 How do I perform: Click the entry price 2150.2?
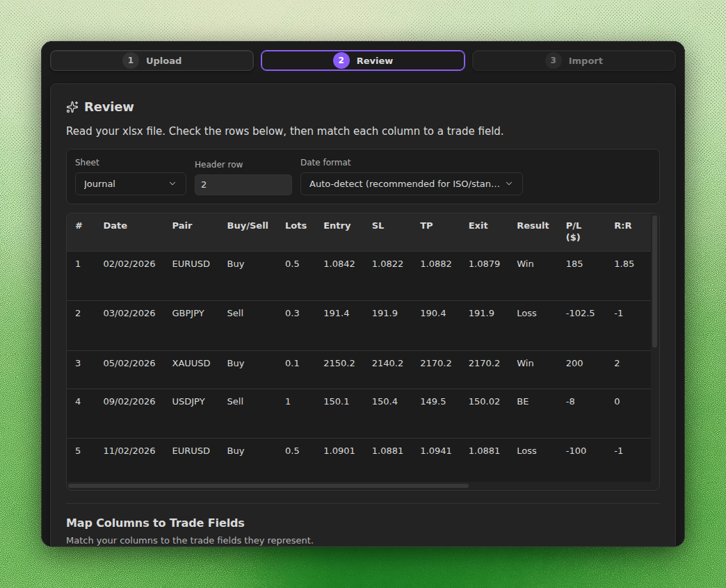click(x=339, y=364)
